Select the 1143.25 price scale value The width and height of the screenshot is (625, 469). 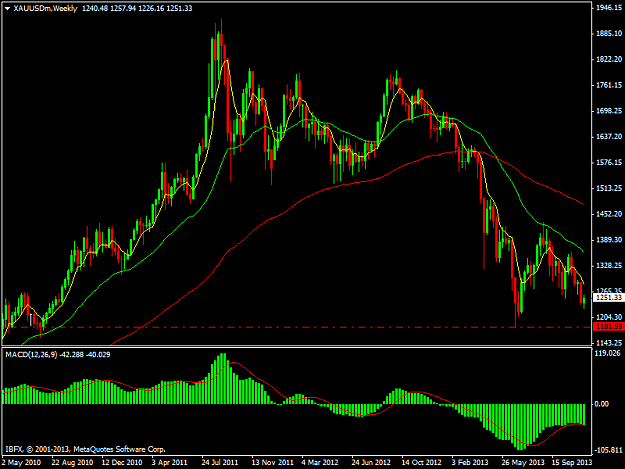click(609, 343)
